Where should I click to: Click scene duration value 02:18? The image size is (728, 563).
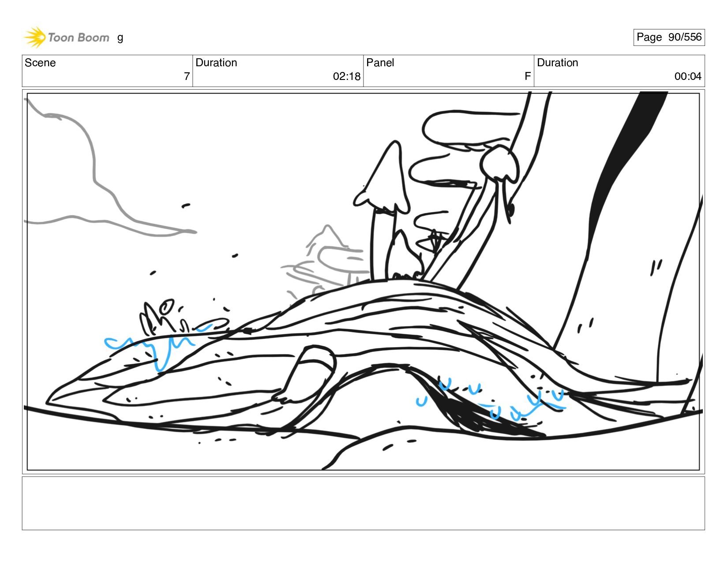347,76
